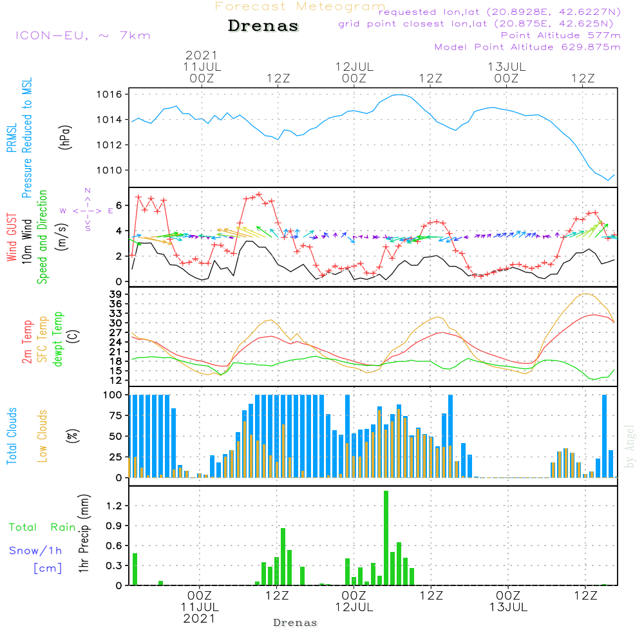
Task: Click the 100 cloud-cover tick value
Action: coord(113,395)
